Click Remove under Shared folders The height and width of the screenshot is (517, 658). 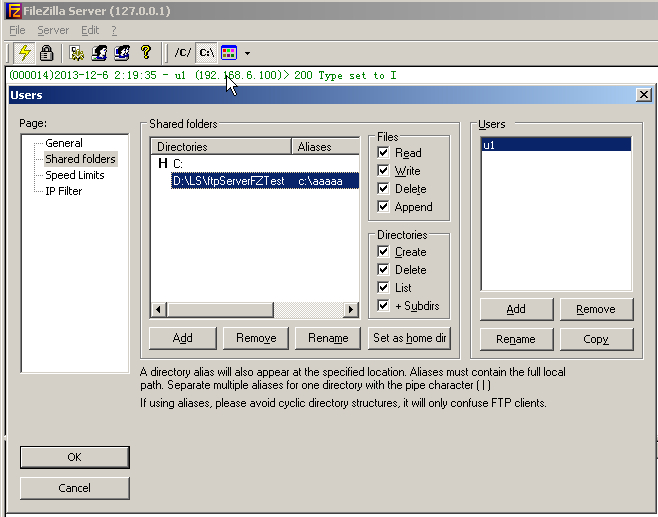click(x=256, y=338)
